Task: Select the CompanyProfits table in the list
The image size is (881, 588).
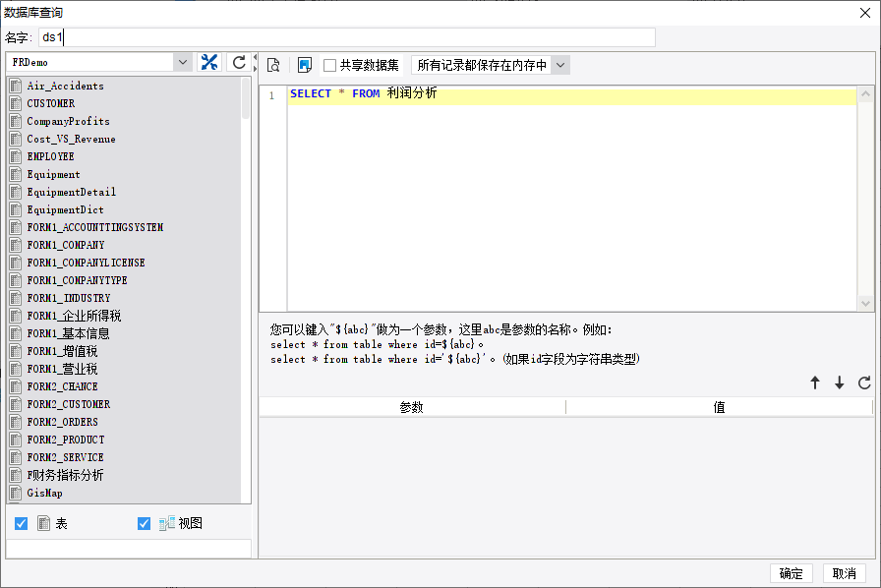Action: tap(69, 121)
